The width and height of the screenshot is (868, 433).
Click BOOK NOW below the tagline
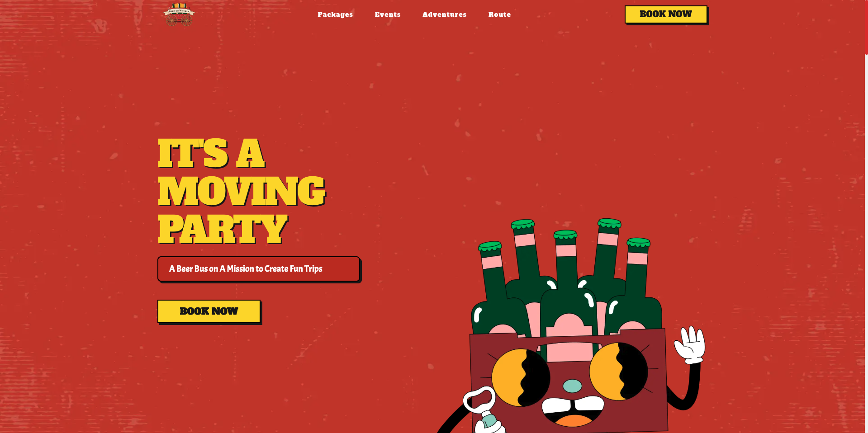[x=209, y=311]
